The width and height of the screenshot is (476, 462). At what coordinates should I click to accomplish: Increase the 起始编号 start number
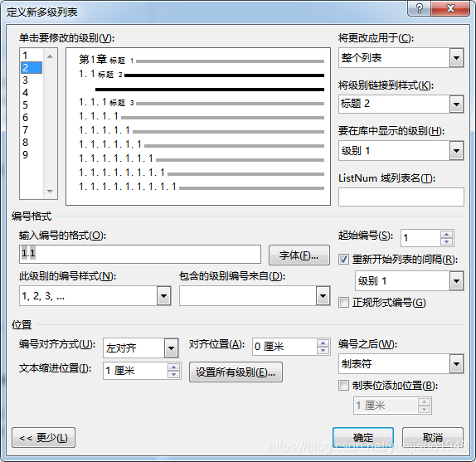[446, 234]
